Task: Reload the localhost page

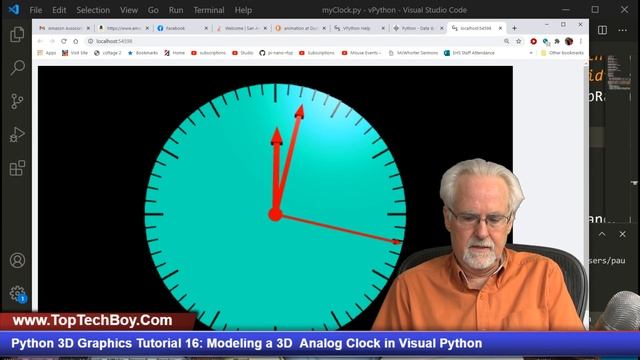Action: [64, 41]
